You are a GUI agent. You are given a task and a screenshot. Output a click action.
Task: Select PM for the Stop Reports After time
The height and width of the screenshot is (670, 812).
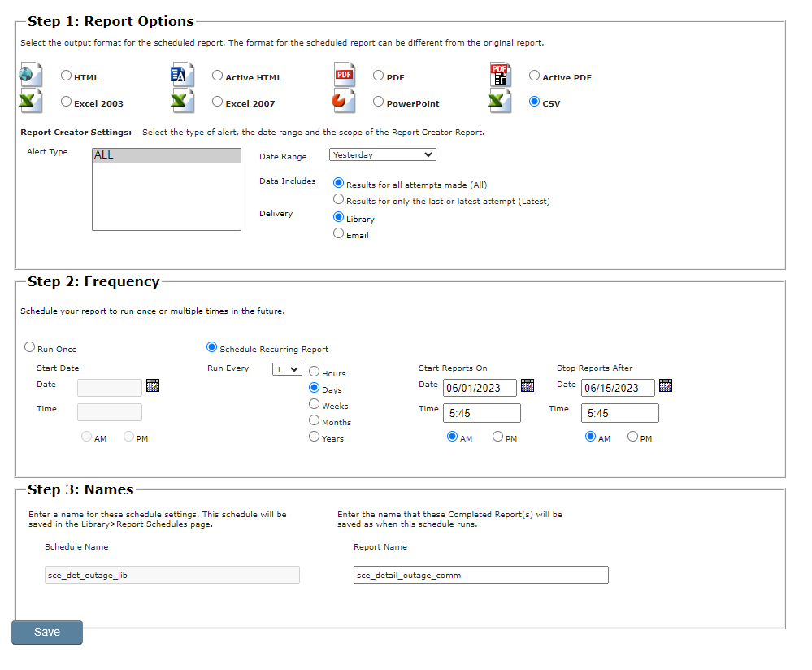(x=632, y=437)
